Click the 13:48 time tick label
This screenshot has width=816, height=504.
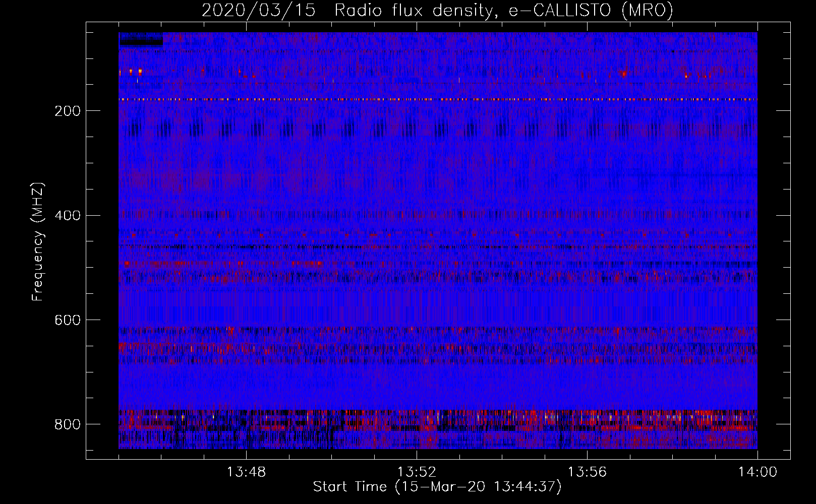pyautogui.click(x=246, y=472)
